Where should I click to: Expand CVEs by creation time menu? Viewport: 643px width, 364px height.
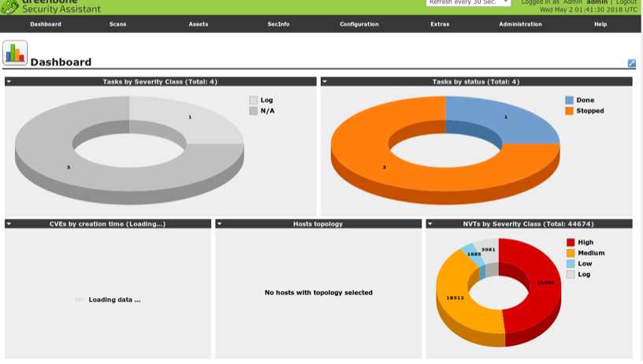point(9,224)
